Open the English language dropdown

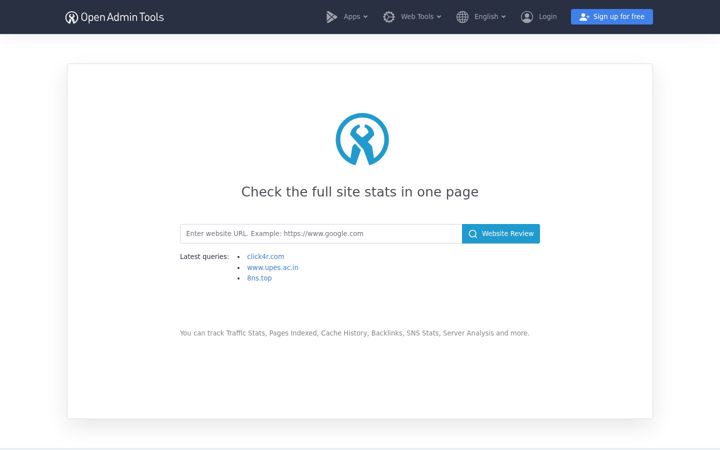[x=489, y=17]
